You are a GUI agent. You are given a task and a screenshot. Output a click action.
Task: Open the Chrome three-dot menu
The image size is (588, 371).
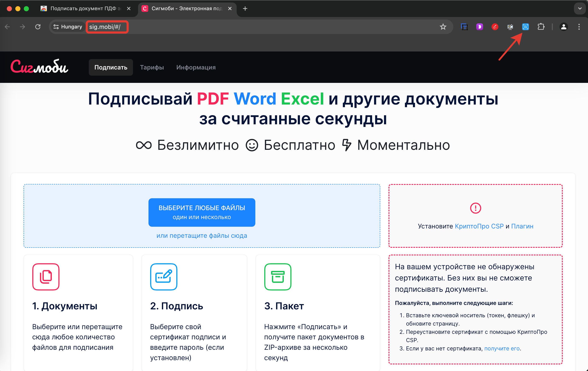click(x=579, y=27)
